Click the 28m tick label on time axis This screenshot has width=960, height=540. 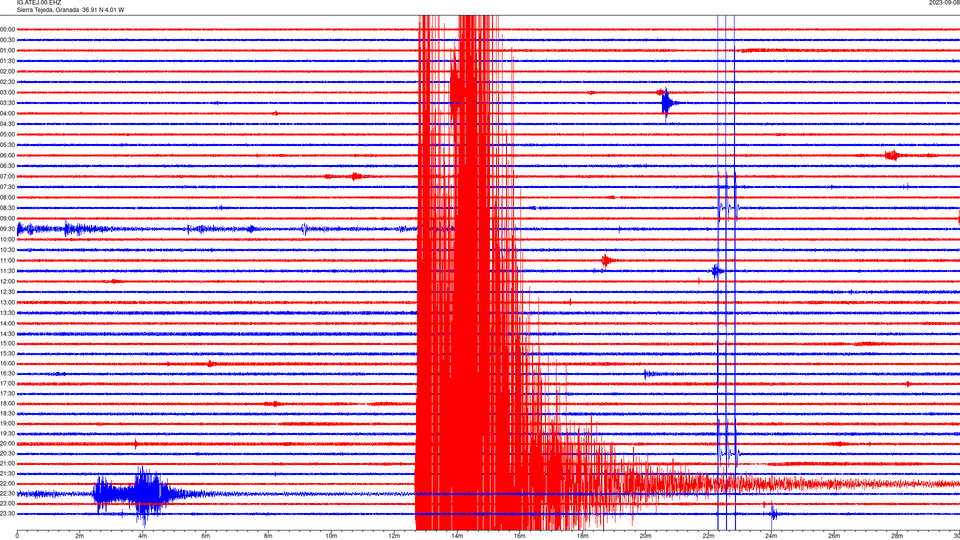click(897, 536)
